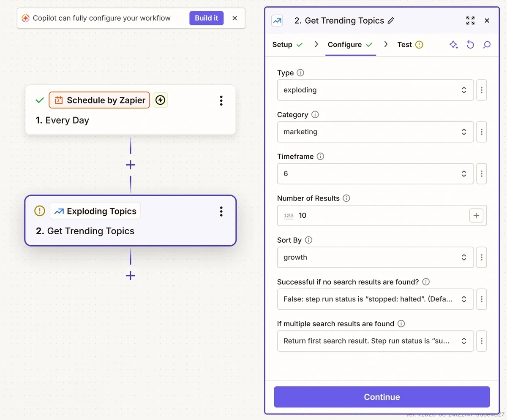Open the Schedule by Zapier app badge

[x=99, y=100]
